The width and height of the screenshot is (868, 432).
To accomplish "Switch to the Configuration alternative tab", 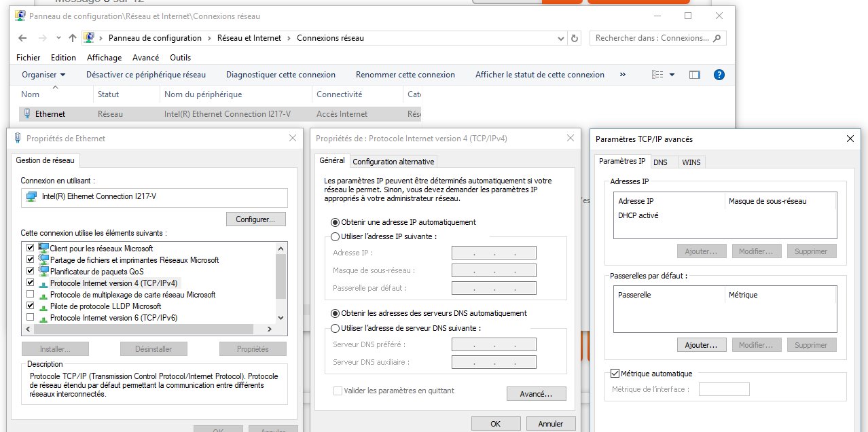I will [x=393, y=162].
